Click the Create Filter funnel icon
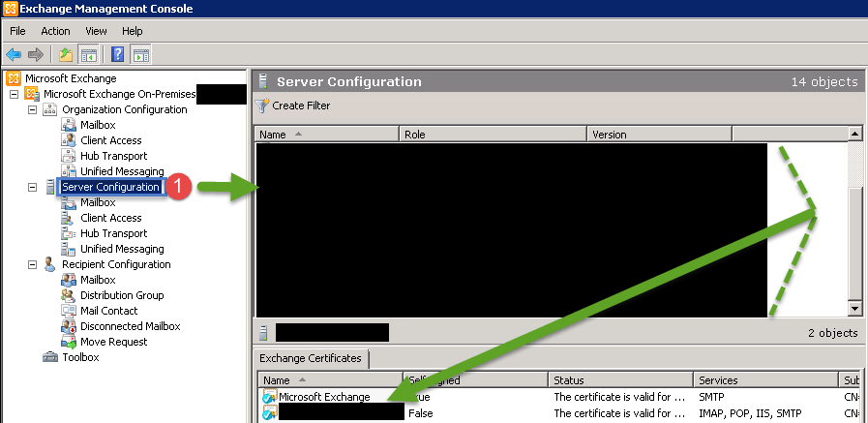The image size is (868, 423). [262, 106]
